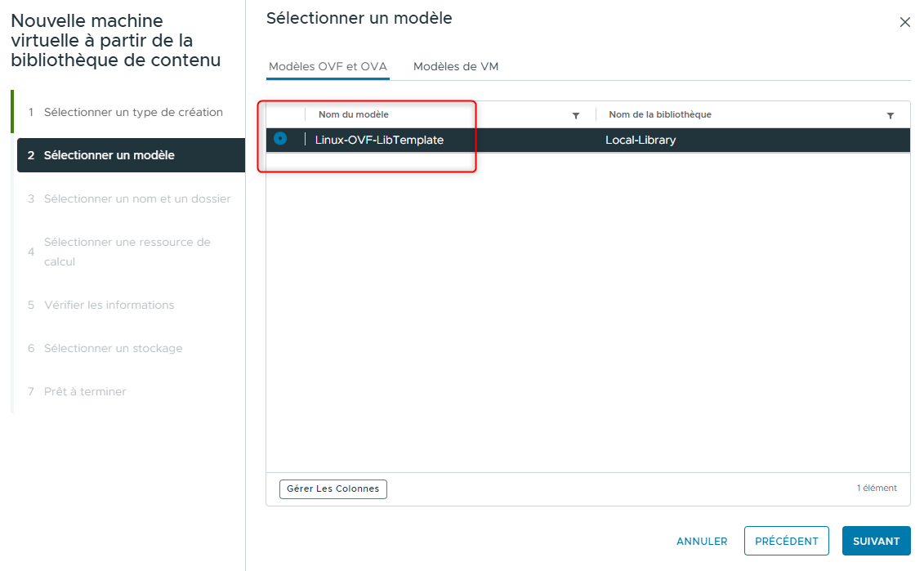Open the Gérer Les Colonnes column manager
This screenshot has height=571, width=924.
(333, 488)
